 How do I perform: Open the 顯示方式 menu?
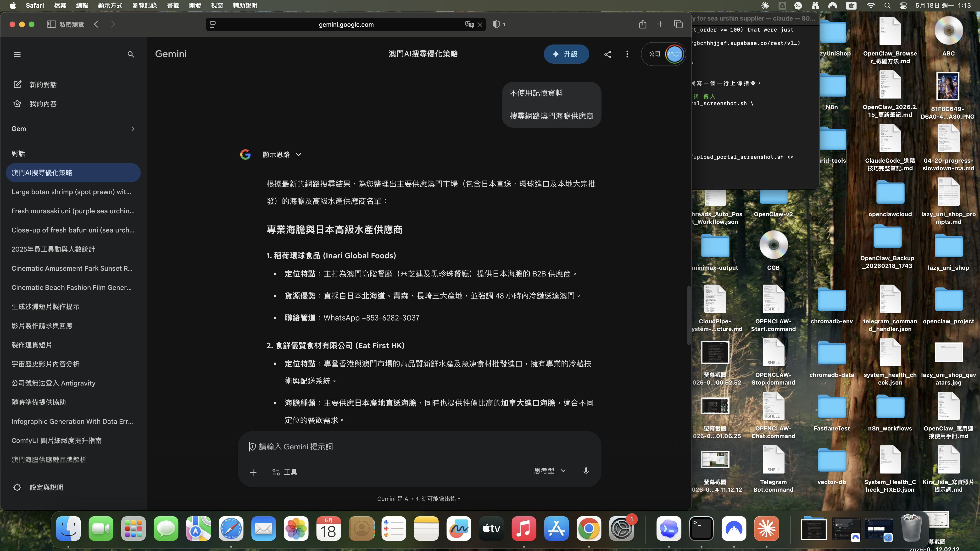(x=110, y=5)
